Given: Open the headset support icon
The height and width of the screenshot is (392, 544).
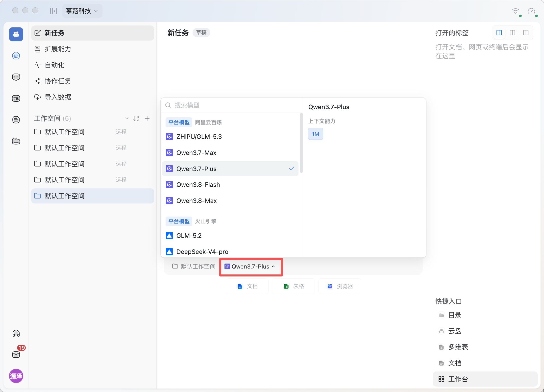Looking at the screenshot, I should coord(16,333).
